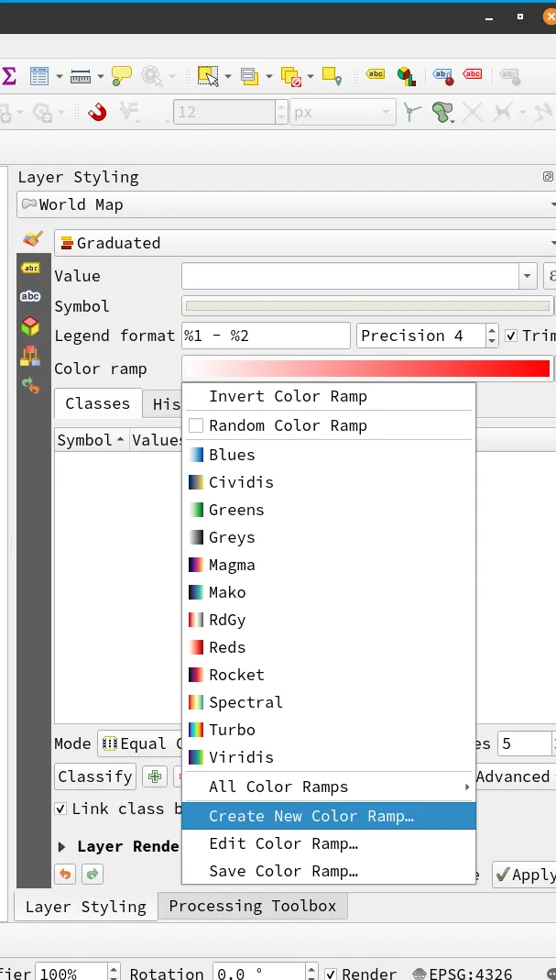Click the green Reshape Features icon
The image size is (556, 980).
point(443,113)
